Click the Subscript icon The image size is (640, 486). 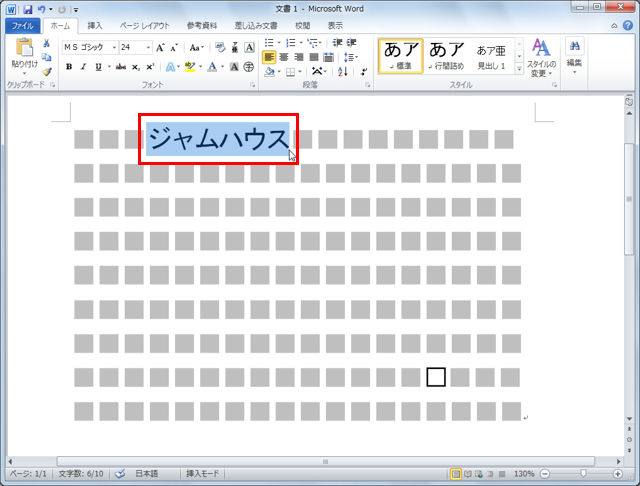point(136,67)
